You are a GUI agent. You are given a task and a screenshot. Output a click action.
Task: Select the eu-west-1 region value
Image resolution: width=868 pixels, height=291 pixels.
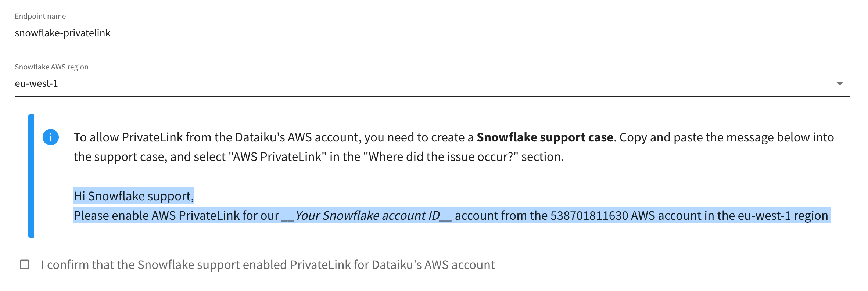point(37,84)
